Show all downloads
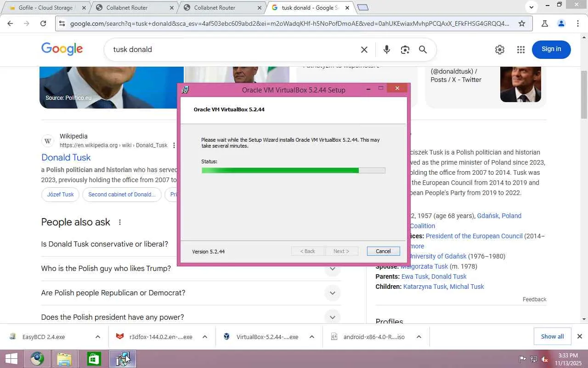 tap(552, 336)
